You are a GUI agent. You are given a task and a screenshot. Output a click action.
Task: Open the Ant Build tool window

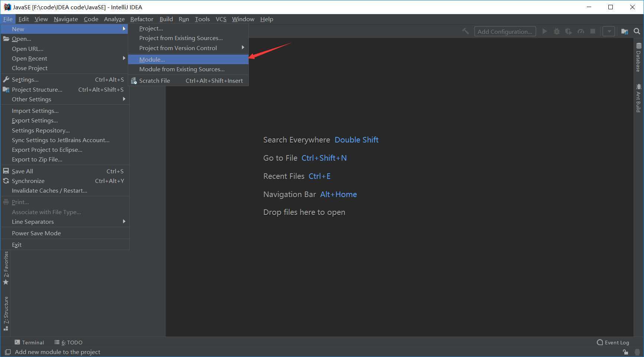click(638, 98)
